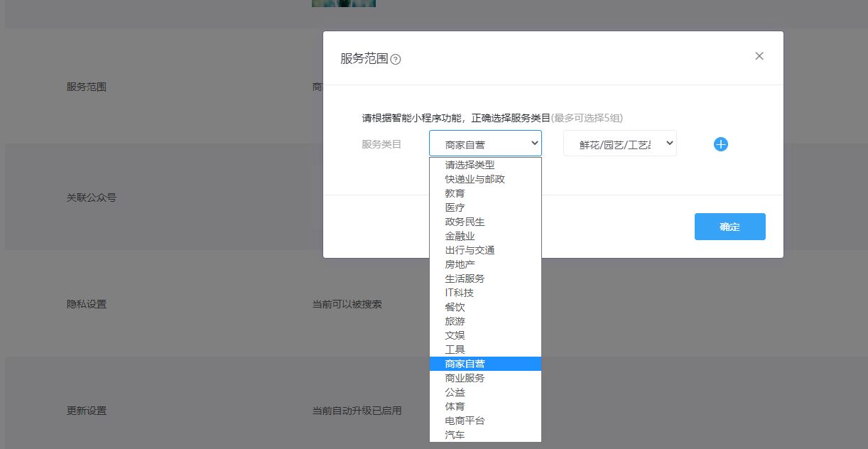The image size is (868, 449).
Task: Click the 确定 confirm button
Action: click(729, 227)
